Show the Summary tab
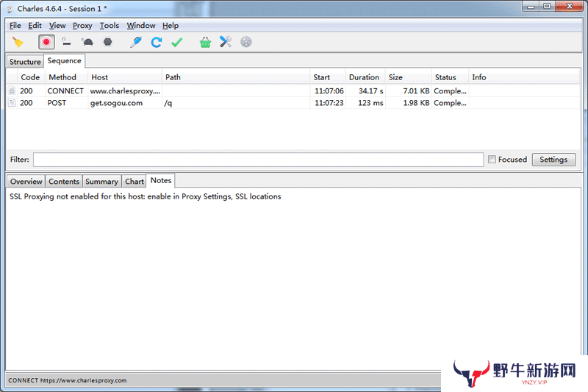Screen dimensions: 588x392 pyautogui.click(x=101, y=182)
